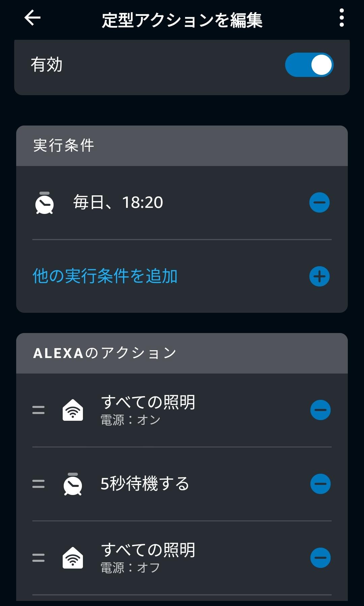Click 他の実行条件を追加 link
This screenshot has height=606, width=364.
[105, 276]
